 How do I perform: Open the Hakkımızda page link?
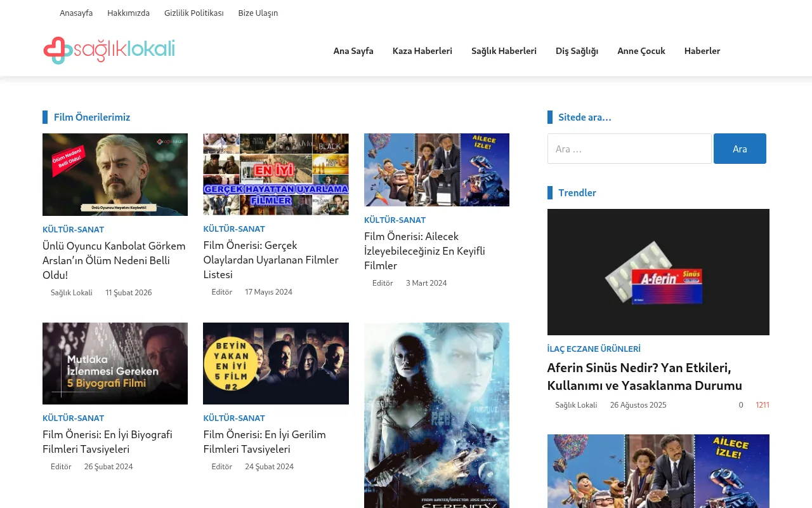(x=128, y=13)
